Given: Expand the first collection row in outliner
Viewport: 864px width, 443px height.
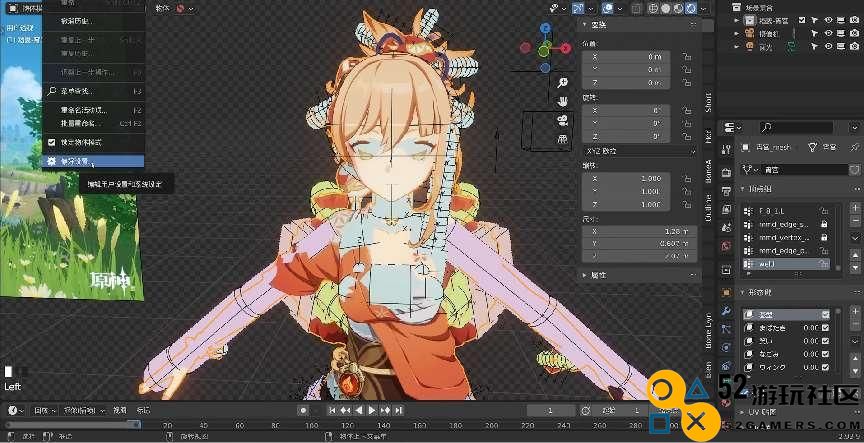Looking at the screenshot, I should (x=737, y=20).
